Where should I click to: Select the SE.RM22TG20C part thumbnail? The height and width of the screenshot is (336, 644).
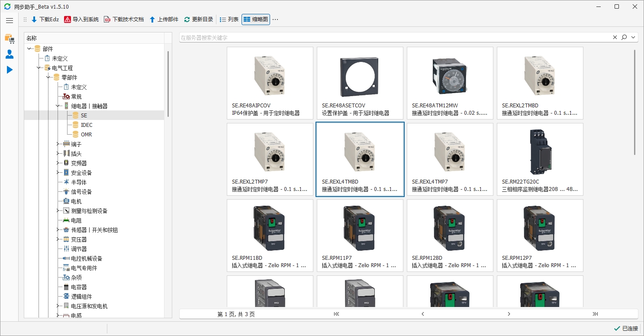pos(540,159)
